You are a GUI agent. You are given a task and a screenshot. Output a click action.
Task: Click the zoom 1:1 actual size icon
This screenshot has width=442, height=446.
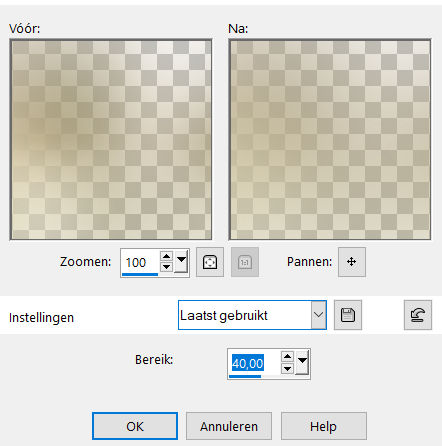(x=245, y=262)
